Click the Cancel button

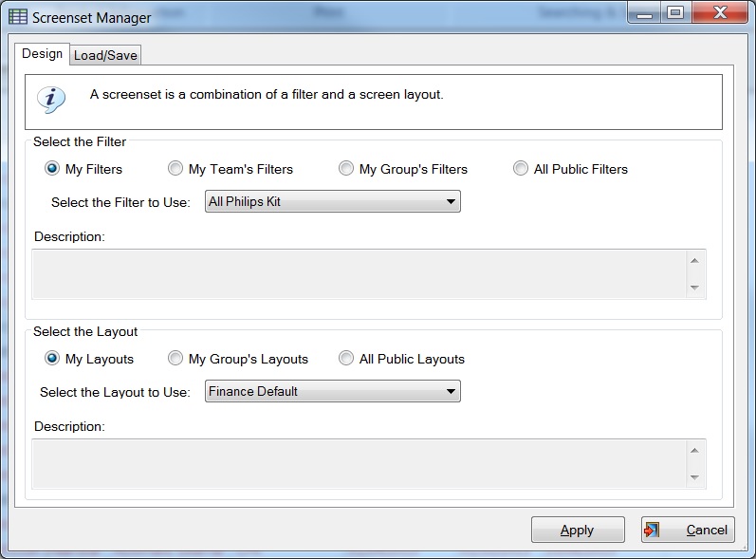[x=688, y=531]
